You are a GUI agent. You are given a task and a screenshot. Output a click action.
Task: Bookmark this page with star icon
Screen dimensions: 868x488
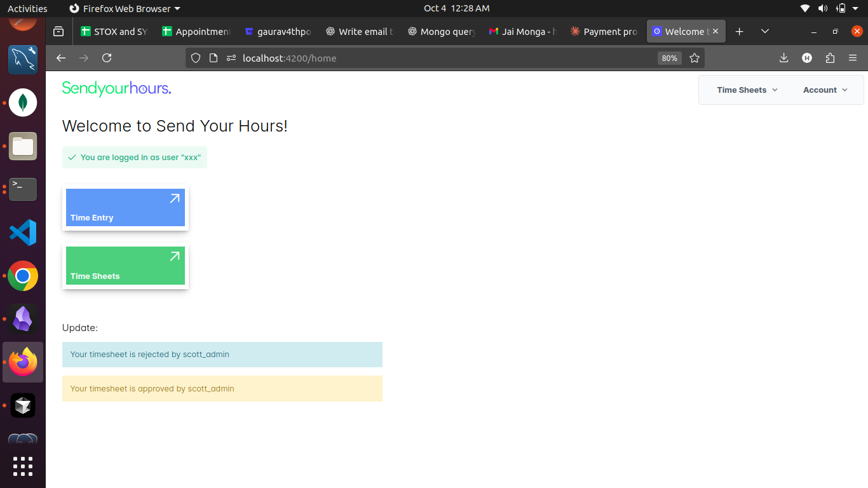[x=695, y=58]
